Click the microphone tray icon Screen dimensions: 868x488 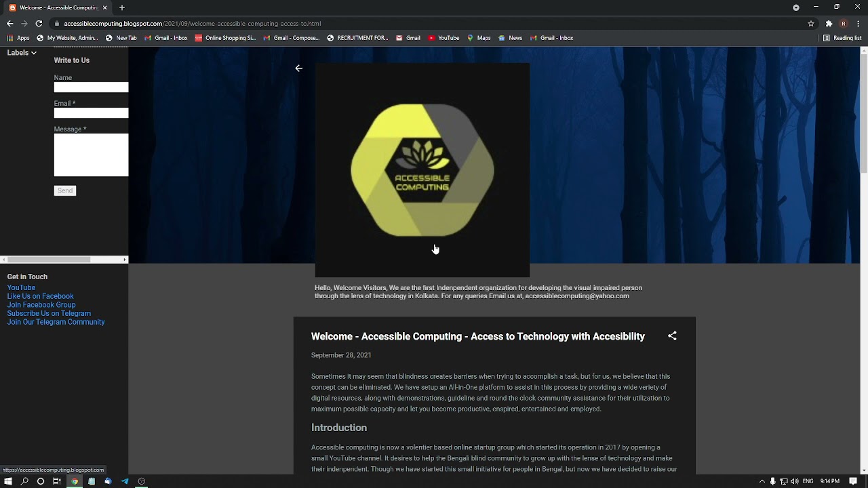[x=772, y=481]
